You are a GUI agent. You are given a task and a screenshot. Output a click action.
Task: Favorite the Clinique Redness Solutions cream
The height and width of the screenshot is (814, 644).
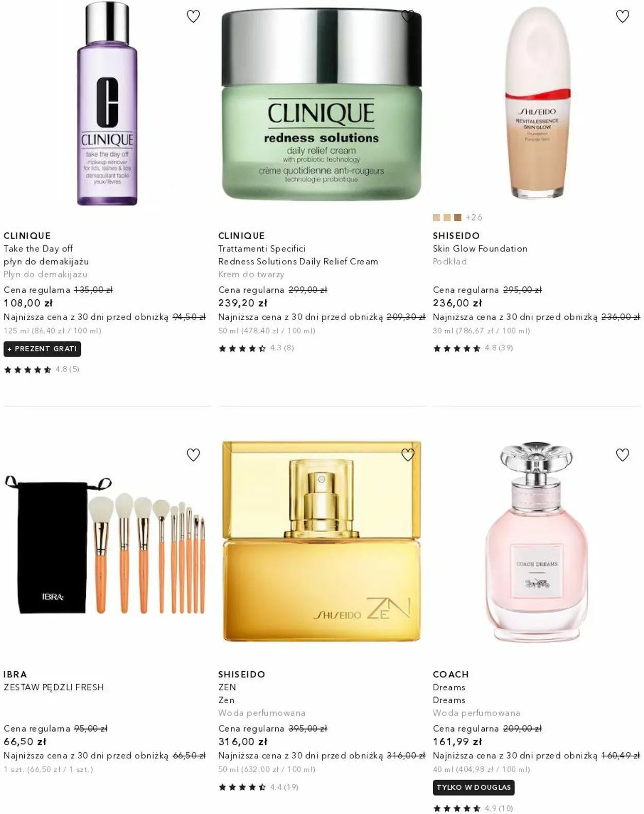(x=408, y=16)
